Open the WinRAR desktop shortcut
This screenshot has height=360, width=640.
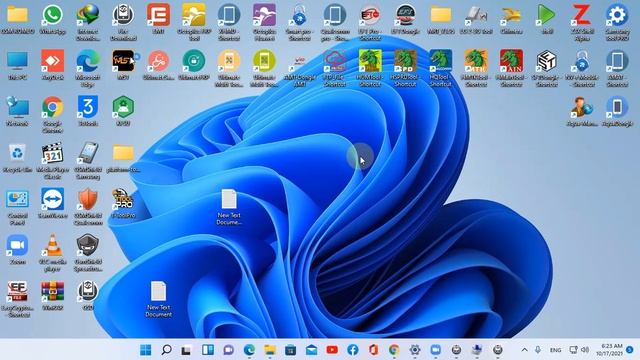[x=53, y=292]
